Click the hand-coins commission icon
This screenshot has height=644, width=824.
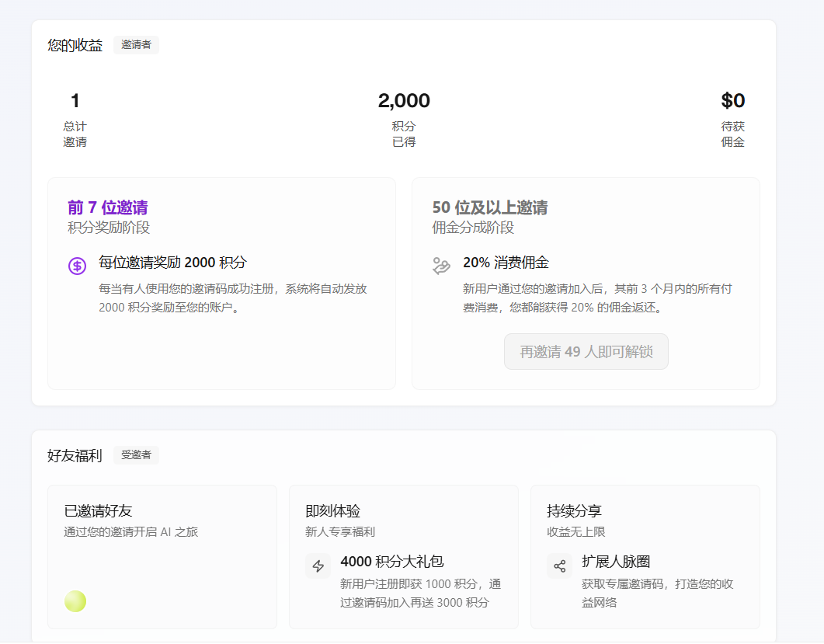coord(441,266)
